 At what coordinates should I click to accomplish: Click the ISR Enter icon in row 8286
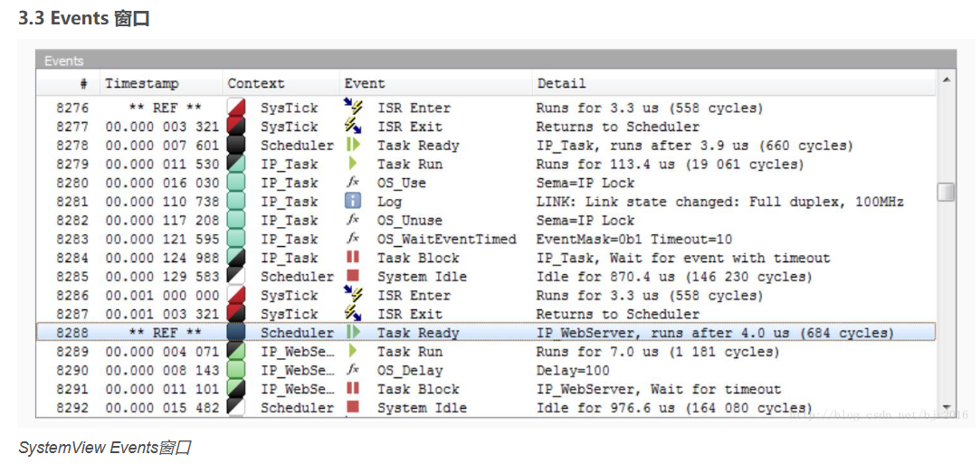click(353, 295)
